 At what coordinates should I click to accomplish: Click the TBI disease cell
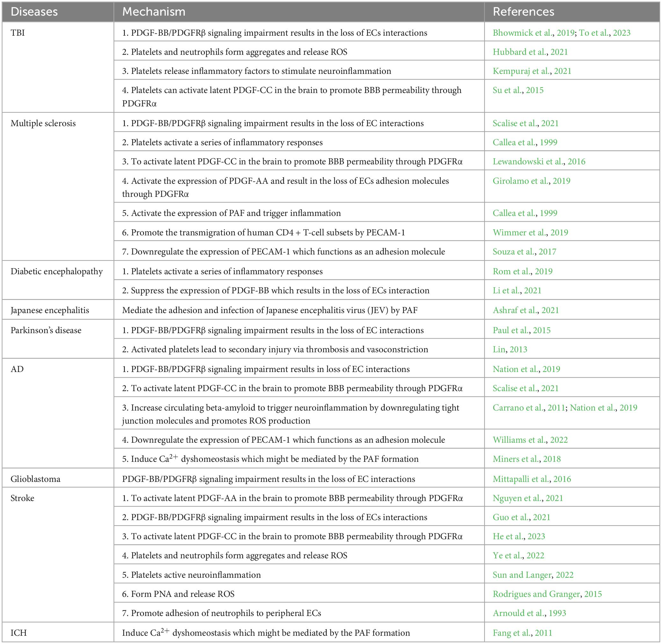pyautogui.click(x=58, y=67)
